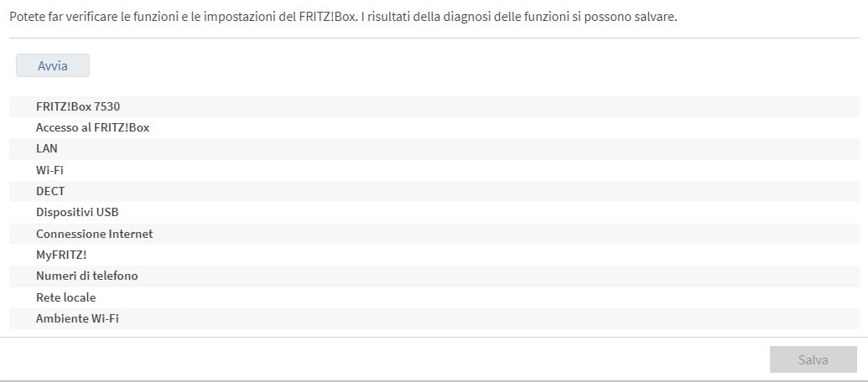The image size is (868, 382).
Task: Select the LAN diagnosis row
Action: pyautogui.click(x=47, y=148)
